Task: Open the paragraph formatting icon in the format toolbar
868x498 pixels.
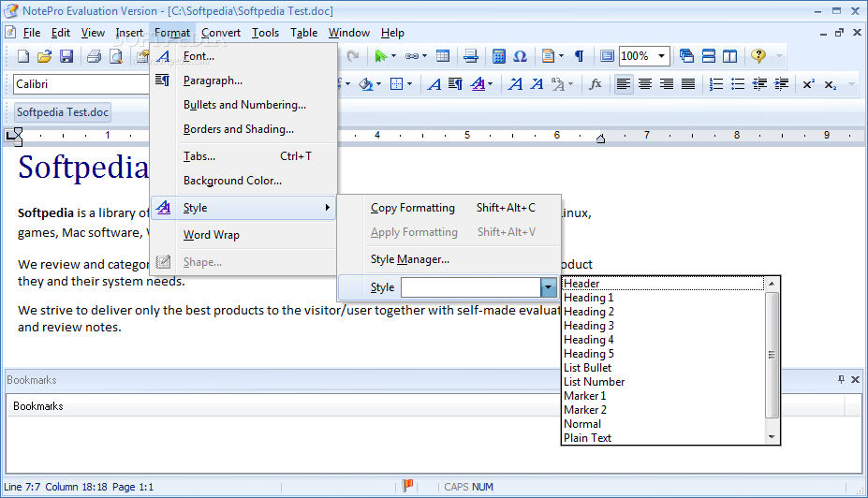Action: pyautogui.click(x=455, y=84)
